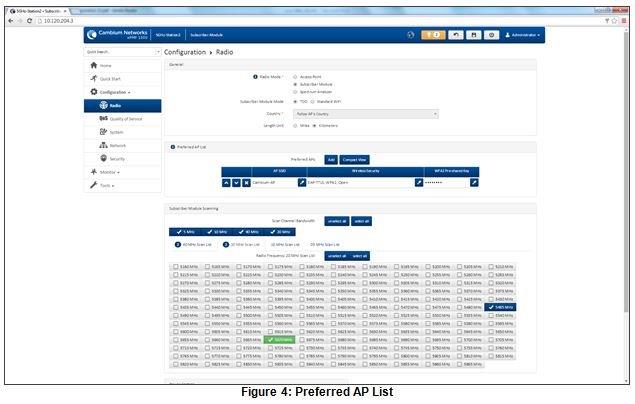The height and width of the screenshot is (404, 635).
Task: Open the Administrator user menu
Action: pos(523,35)
